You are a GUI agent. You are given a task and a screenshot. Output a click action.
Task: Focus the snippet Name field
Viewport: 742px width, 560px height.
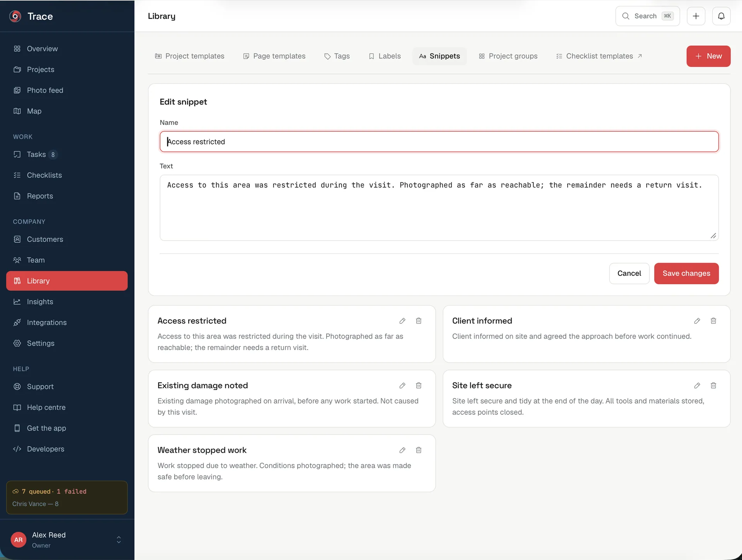point(439,142)
